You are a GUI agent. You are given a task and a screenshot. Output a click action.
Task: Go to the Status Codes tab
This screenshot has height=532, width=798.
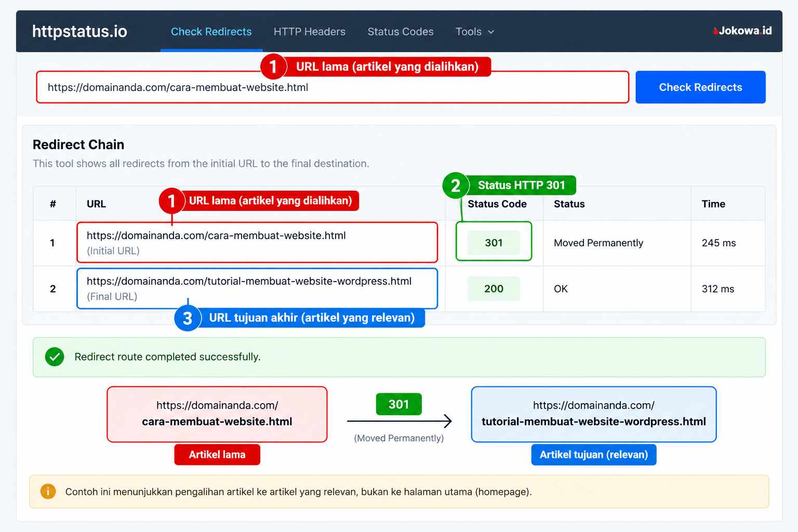click(401, 32)
